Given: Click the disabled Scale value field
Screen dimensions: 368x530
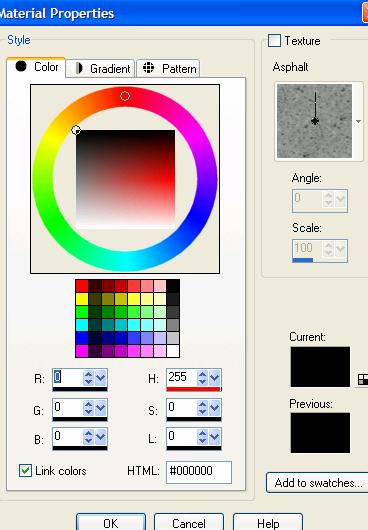Looking at the screenshot, I should 308,248.
